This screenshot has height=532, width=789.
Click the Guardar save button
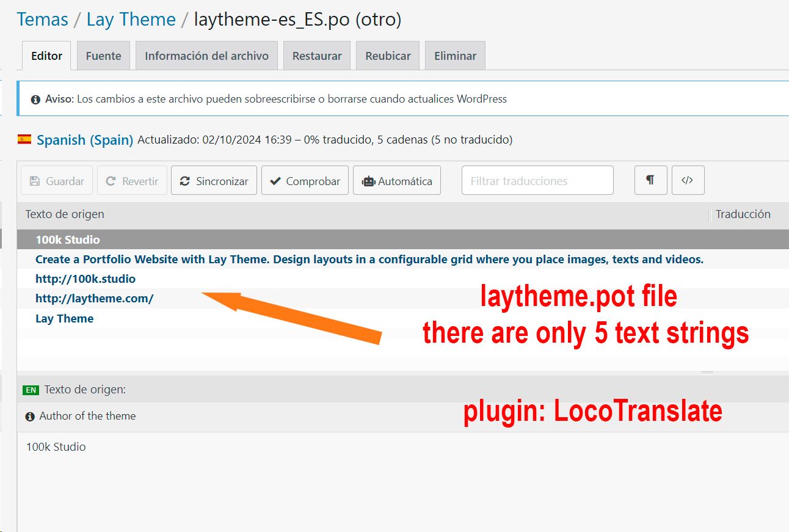pyautogui.click(x=57, y=181)
